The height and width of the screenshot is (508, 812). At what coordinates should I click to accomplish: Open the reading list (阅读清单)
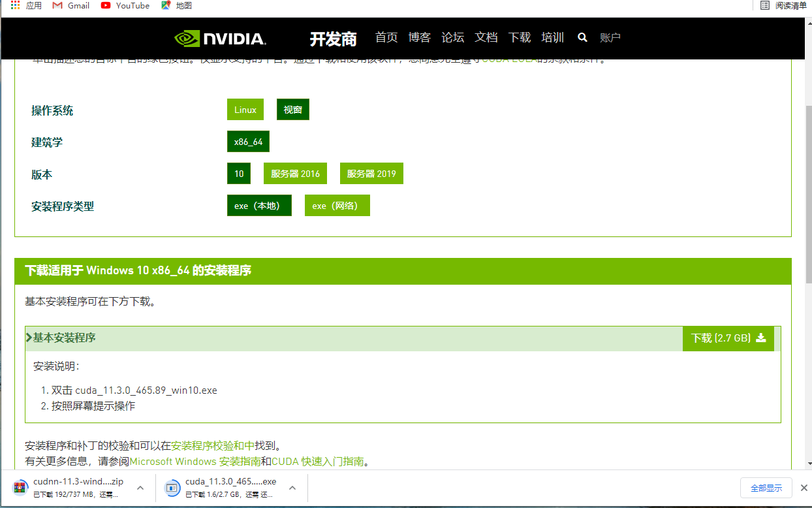point(784,5)
